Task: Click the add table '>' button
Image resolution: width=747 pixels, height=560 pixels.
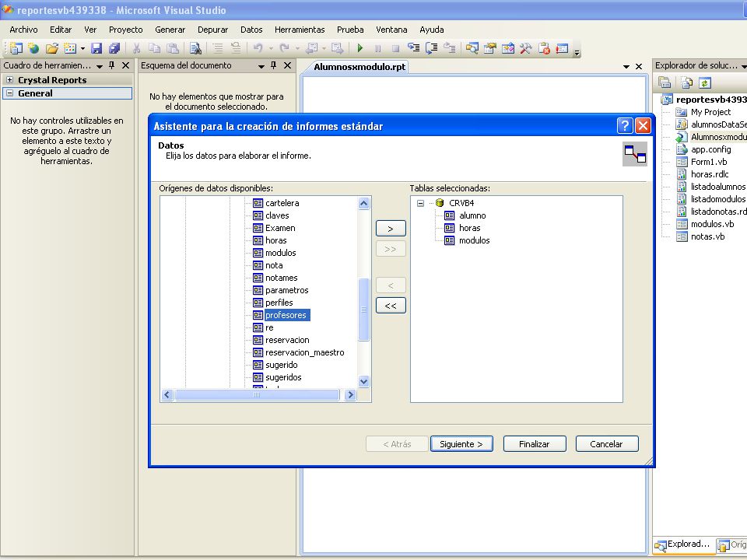Action: pyautogui.click(x=391, y=229)
